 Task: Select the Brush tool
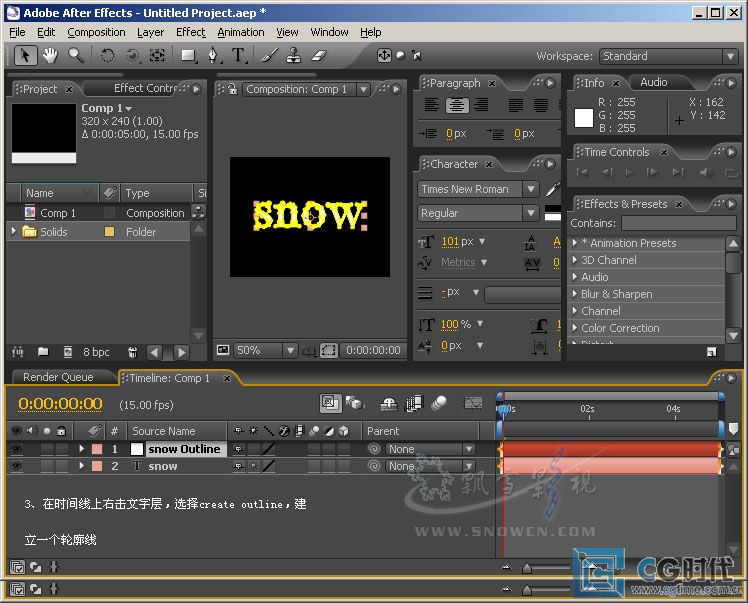point(270,56)
